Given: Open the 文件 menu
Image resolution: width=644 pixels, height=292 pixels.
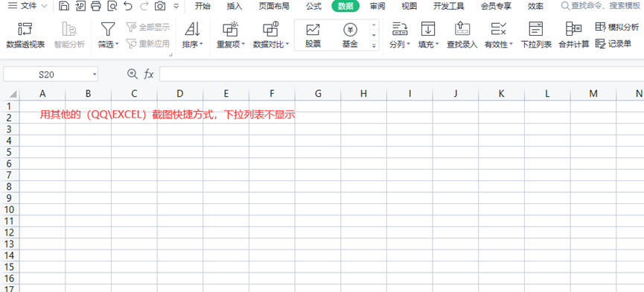Looking at the screenshot, I should tap(28, 6).
